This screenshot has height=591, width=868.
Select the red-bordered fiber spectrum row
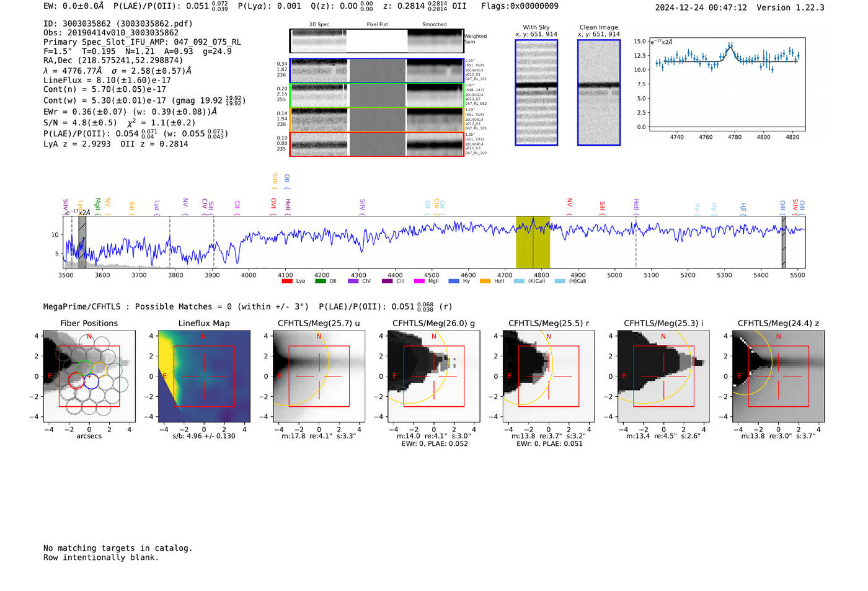(376, 144)
